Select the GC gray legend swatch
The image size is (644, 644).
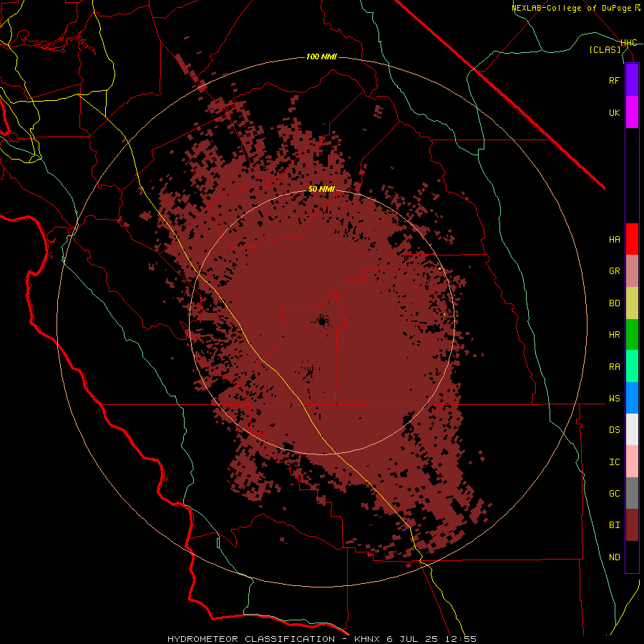632,493
